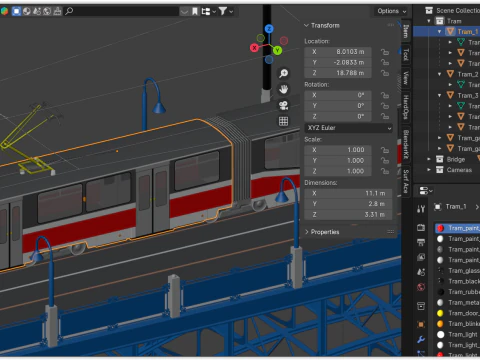Select the Tram_glass material slot
Screen dimensions: 480x360
pos(458,270)
